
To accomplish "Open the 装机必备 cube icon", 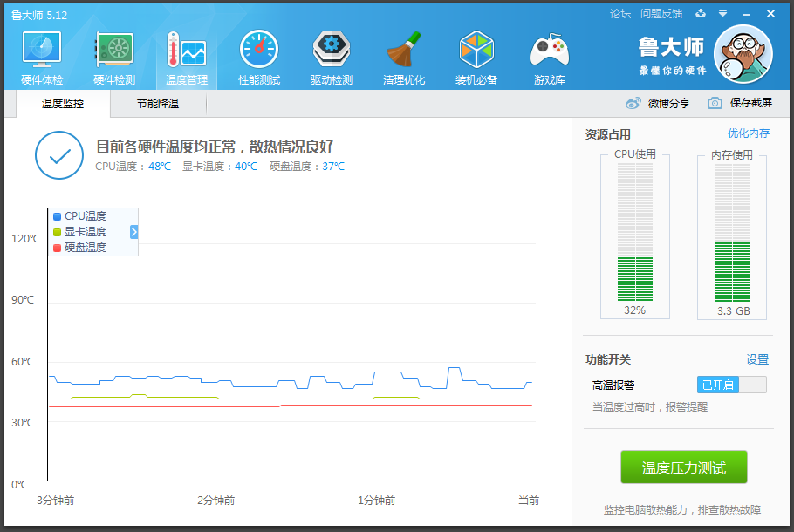I will tap(476, 49).
